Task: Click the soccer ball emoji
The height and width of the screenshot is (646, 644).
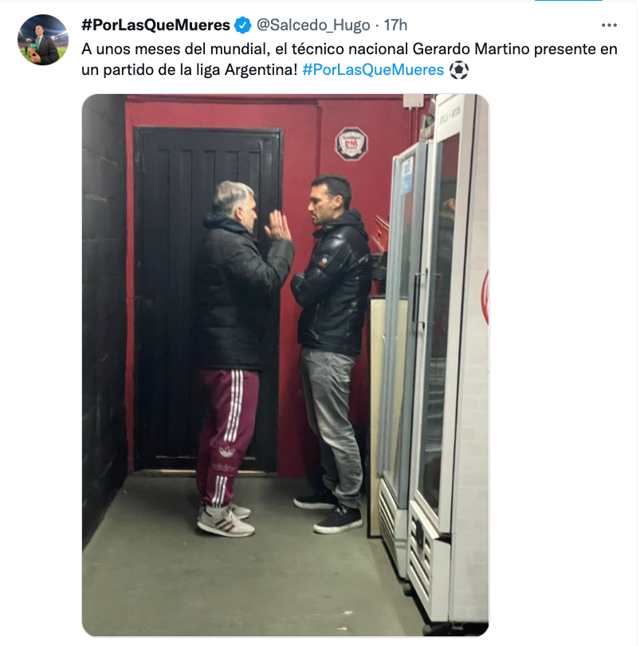Action: pos(459,70)
